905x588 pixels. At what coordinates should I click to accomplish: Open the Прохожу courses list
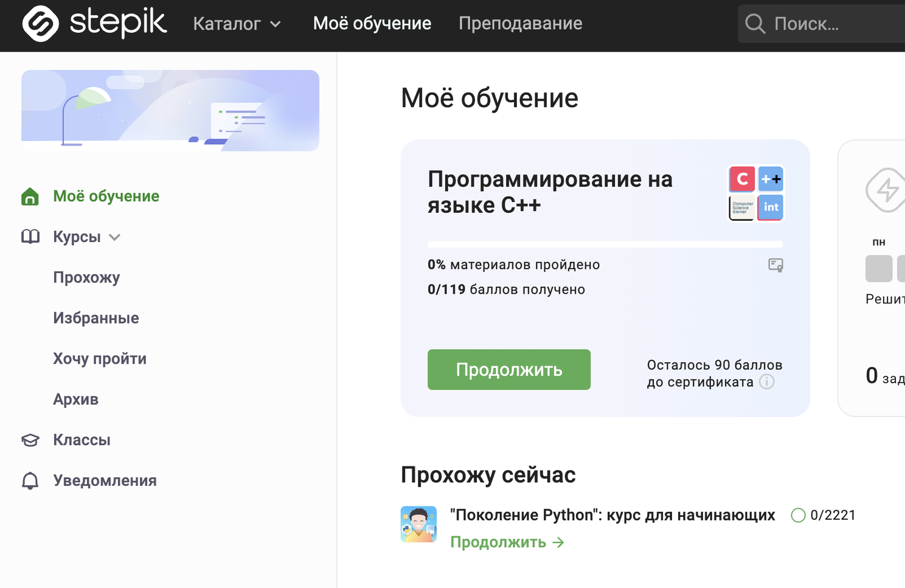[x=86, y=277]
